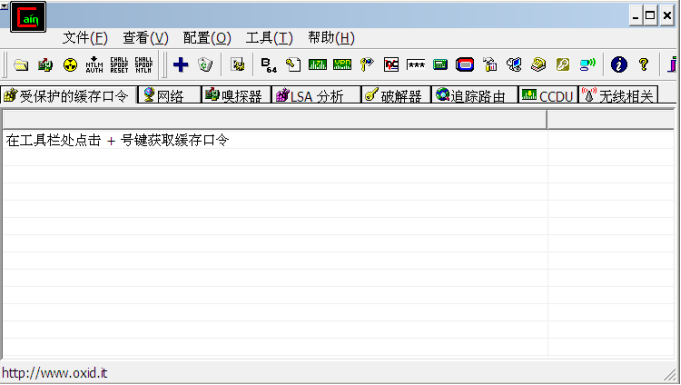Open the 帮助(H) menu
This screenshot has width=681, height=385.
click(331, 38)
